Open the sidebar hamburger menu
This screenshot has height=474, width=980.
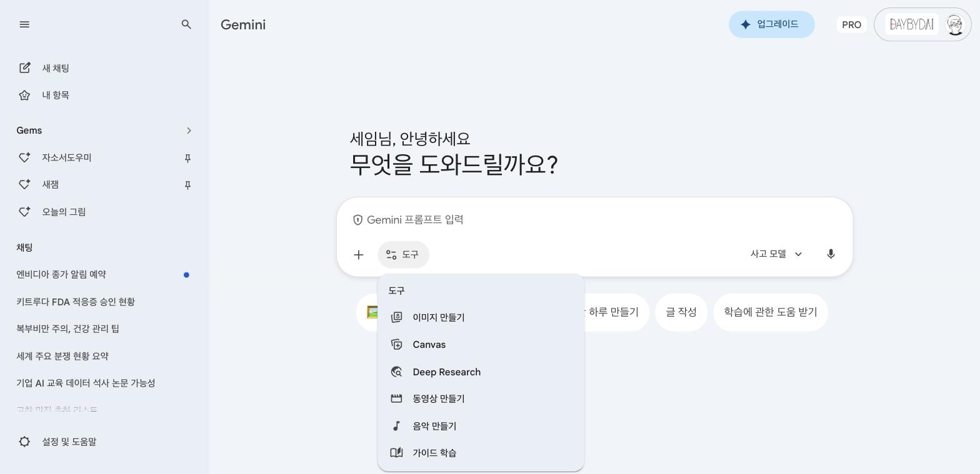pyautogui.click(x=24, y=24)
